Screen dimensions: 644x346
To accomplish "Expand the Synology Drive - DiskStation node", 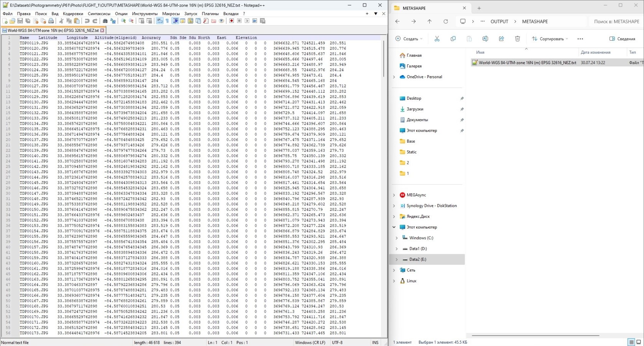I will [x=394, y=206].
